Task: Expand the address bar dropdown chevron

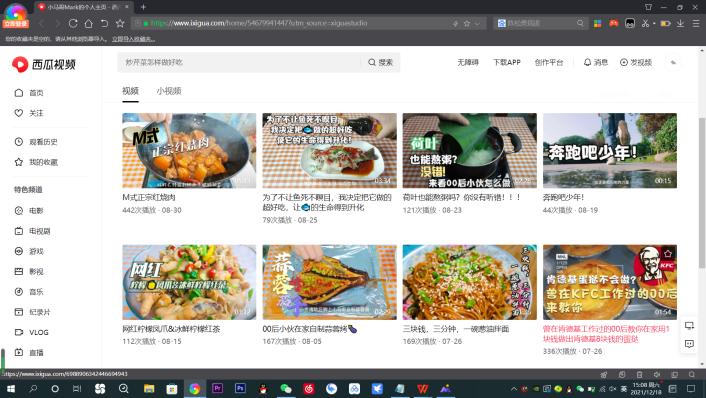Action: tap(477, 23)
